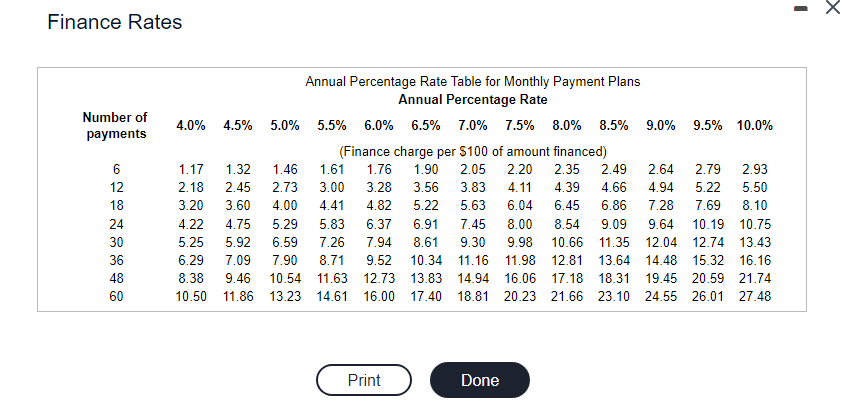844x420 pixels.
Task: Click the 6.0% rate column header
Action: coord(379,125)
